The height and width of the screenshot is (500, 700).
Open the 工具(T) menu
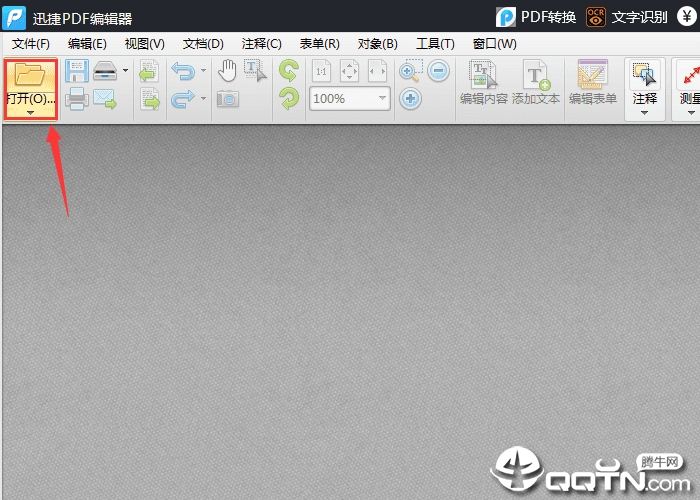tap(435, 44)
